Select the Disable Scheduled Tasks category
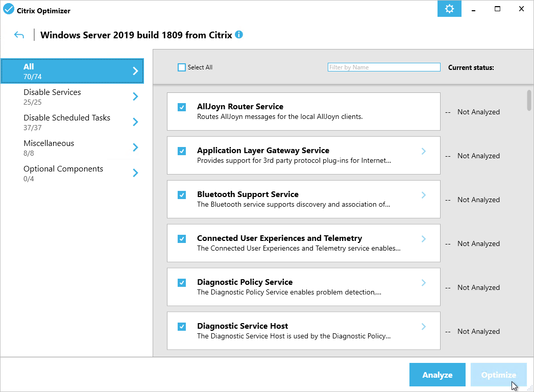 pyautogui.click(x=72, y=122)
